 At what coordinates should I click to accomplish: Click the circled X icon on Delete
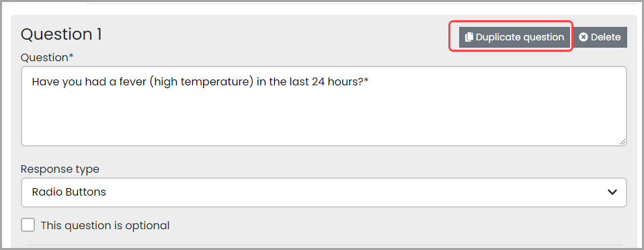pyautogui.click(x=583, y=38)
